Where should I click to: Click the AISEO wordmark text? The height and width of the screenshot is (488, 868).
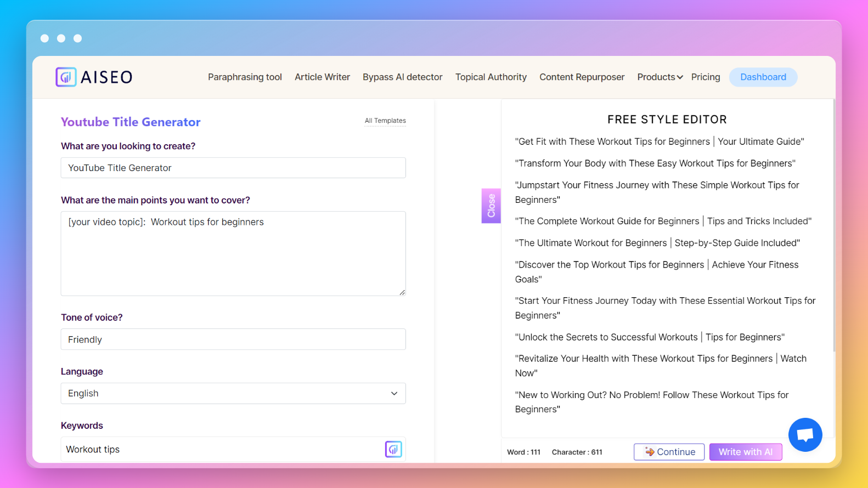pos(106,77)
